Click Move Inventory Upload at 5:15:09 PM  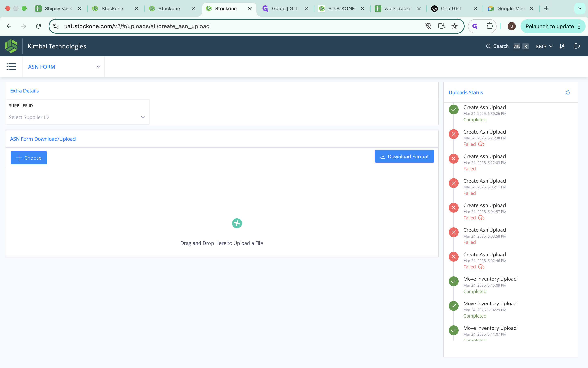click(x=490, y=279)
